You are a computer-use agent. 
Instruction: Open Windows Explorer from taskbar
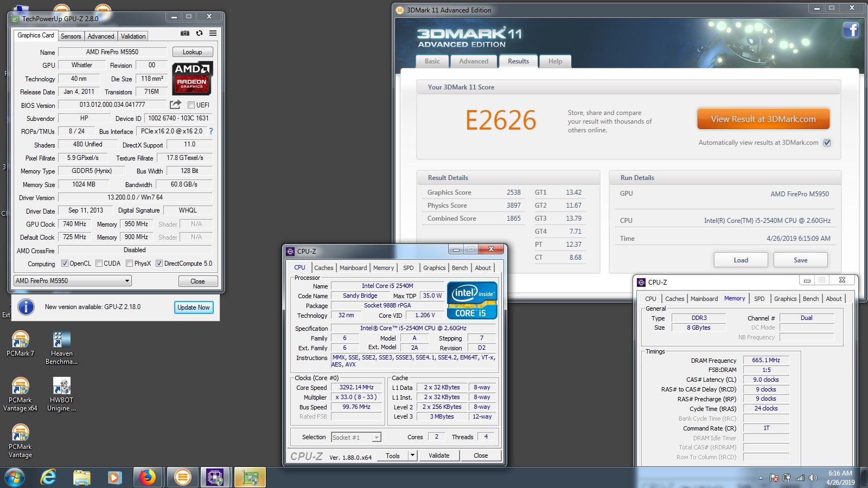[81, 477]
